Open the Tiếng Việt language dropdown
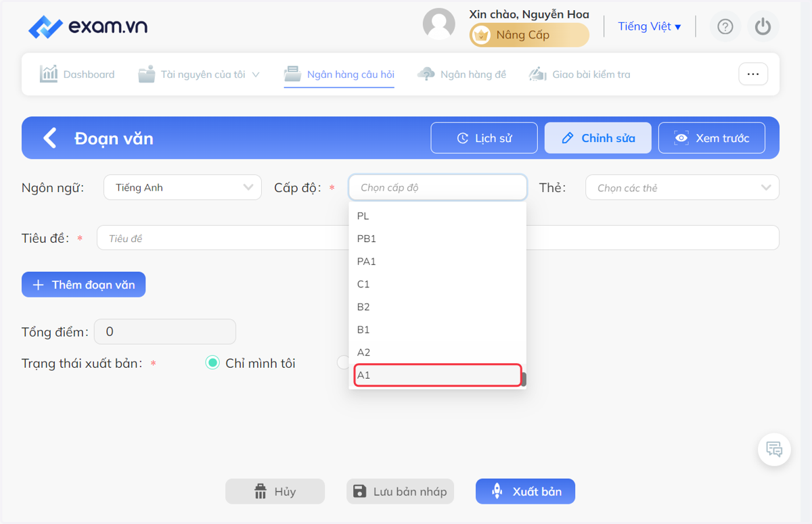Screen dimensions: 812x524 coord(650,26)
